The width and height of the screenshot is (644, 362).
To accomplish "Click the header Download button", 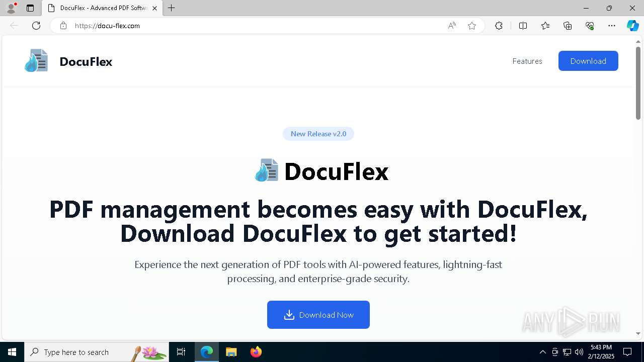I will point(588,61).
